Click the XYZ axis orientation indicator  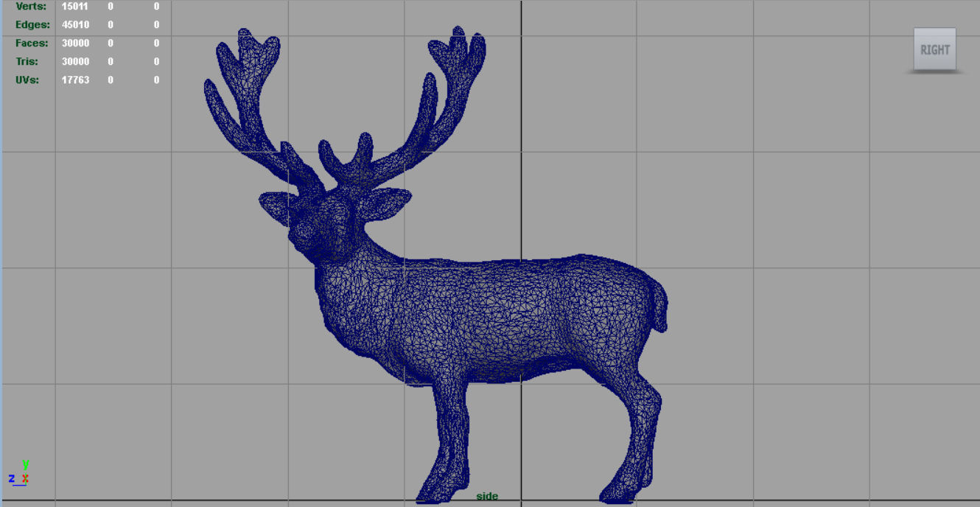pos(20,473)
